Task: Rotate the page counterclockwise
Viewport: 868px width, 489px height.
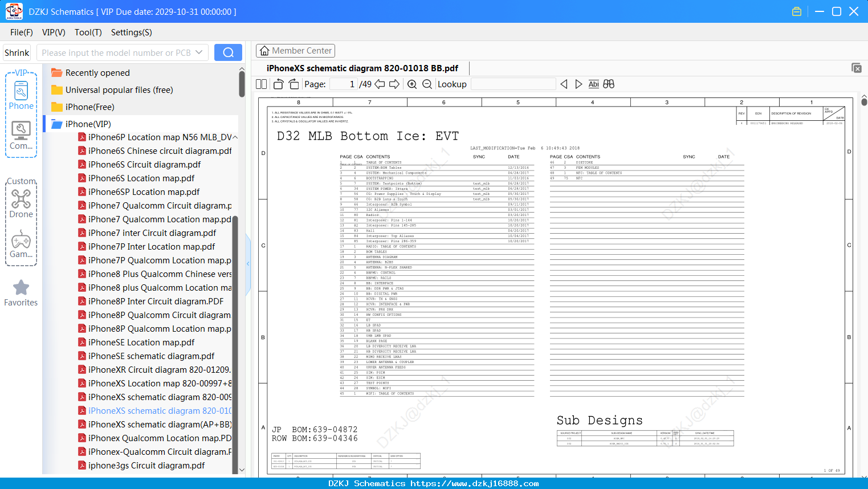Action: coord(279,84)
